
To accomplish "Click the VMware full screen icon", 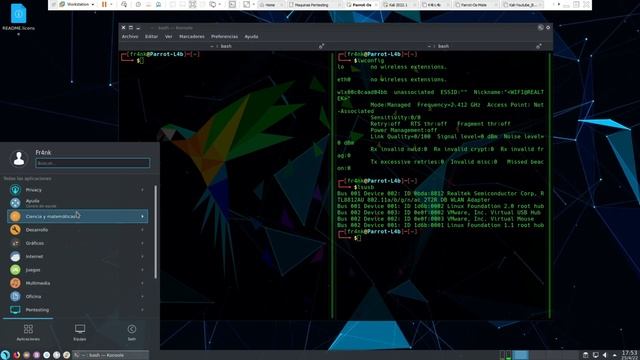I will (192, 4).
